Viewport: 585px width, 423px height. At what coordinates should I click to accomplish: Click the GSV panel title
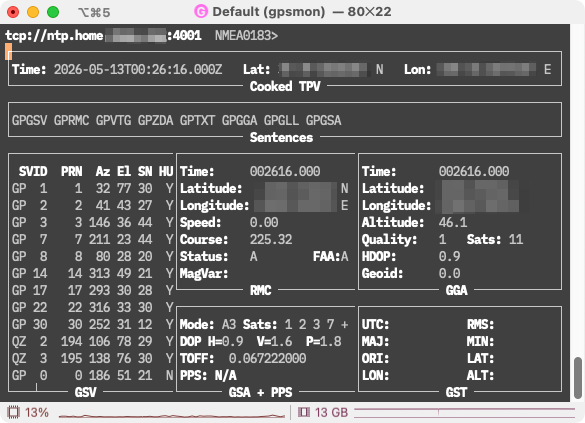85,392
